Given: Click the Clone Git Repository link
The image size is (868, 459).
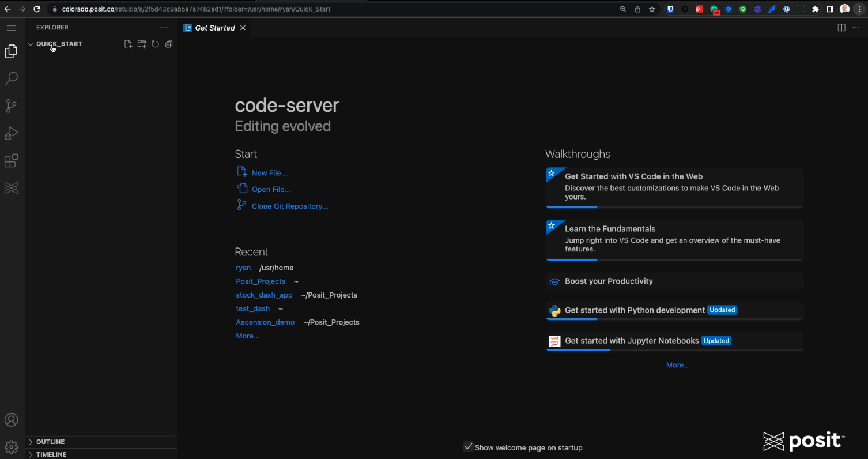Looking at the screenshot, I should pos(290,206).
